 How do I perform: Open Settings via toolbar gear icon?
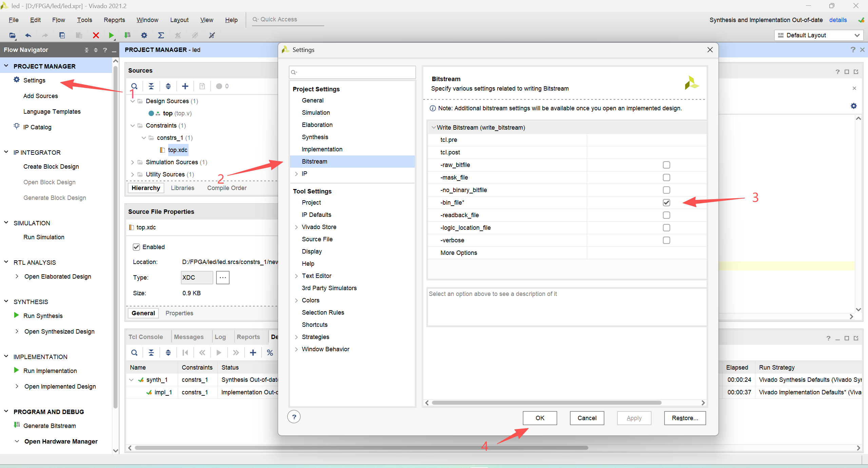tap(144, 35)
